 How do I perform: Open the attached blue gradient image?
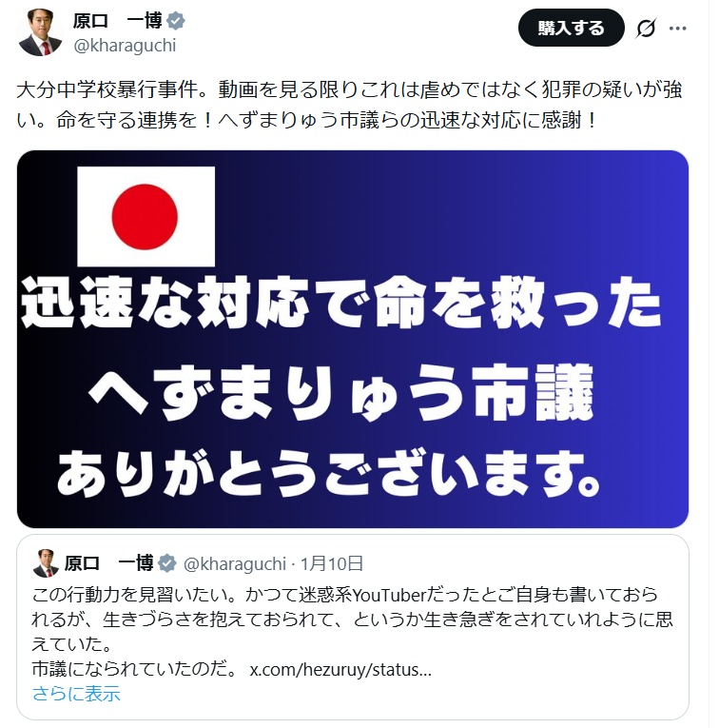click(x=353, y=339)
